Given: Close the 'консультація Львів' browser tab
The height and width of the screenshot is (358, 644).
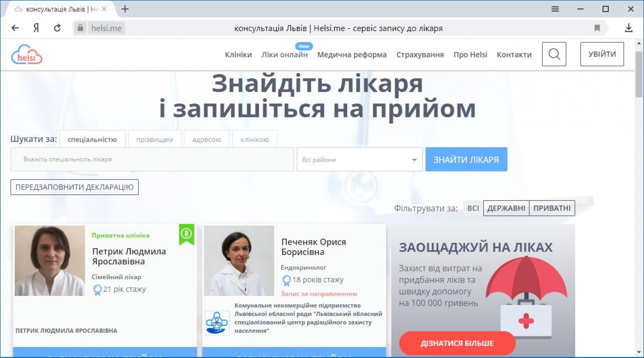Looking at the screenshot, I should point(104,9).
